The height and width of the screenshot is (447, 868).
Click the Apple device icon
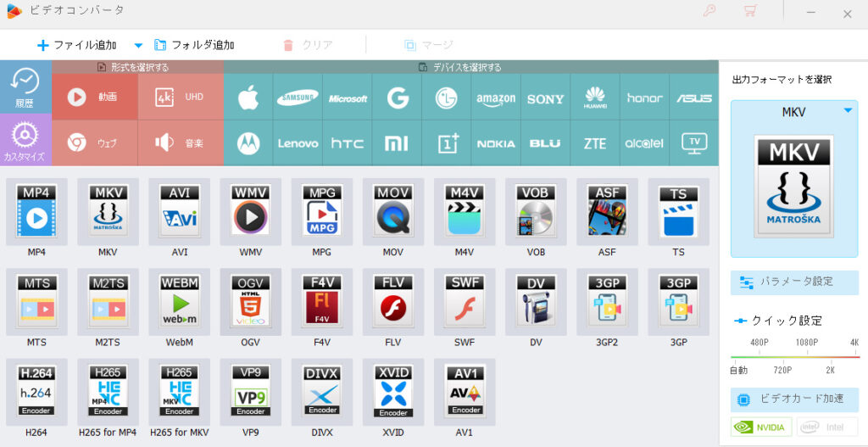point(248,98)
